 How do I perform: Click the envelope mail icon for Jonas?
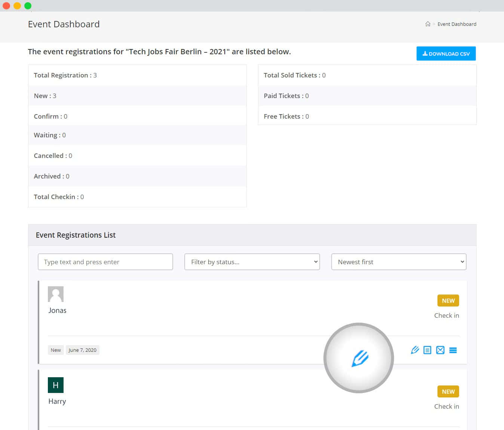[440, 350]
